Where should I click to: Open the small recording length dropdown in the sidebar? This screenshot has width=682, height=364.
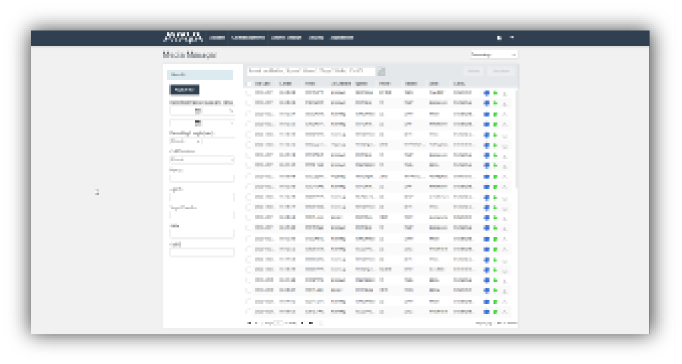tap(185, 141)
